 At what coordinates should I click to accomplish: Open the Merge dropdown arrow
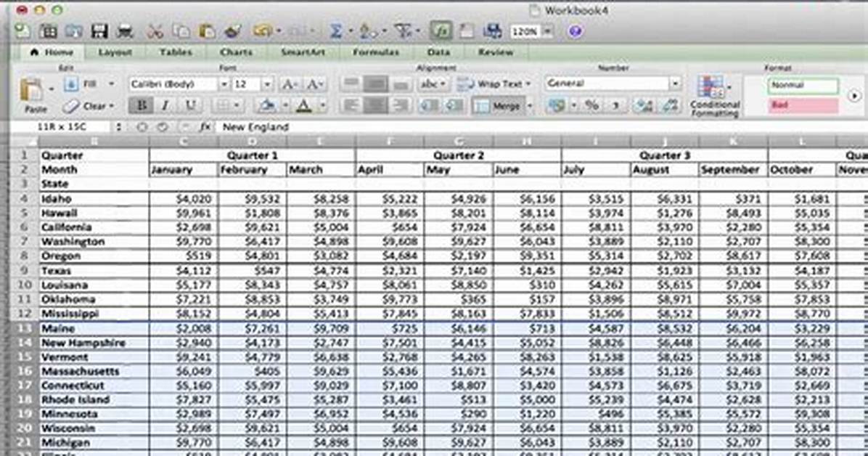[x=529, y=105]
